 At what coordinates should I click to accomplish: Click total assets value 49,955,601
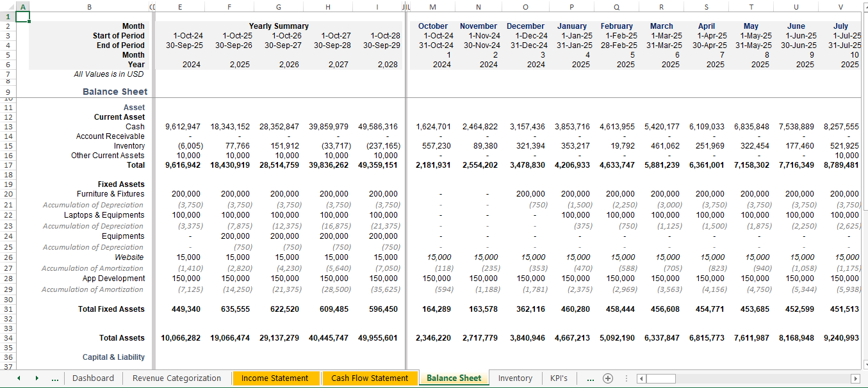[378, 338]
